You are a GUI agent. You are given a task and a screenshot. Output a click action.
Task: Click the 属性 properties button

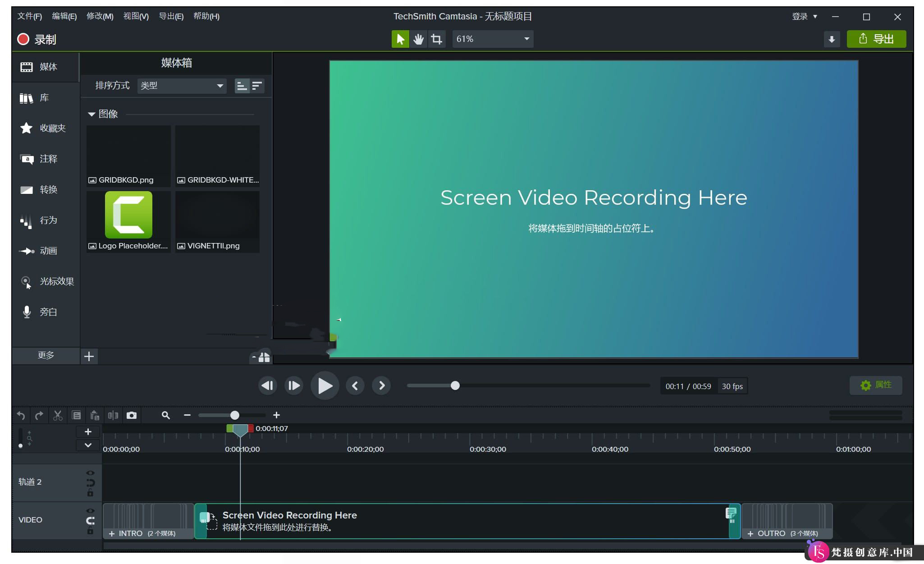tap(876, 385)
